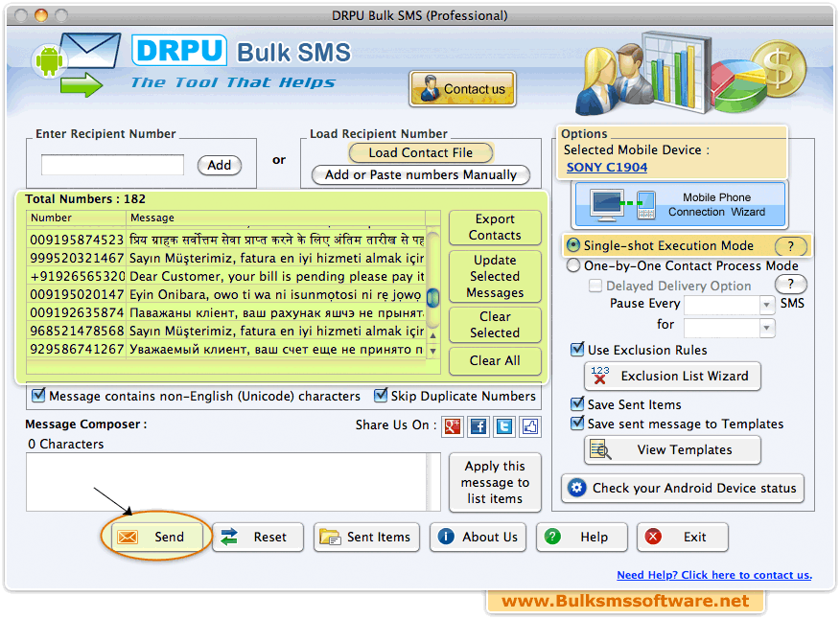This screenshot has width=840, height=619.
Task: Toggle Skip Duplicate Numbers checkbox
Action: coord(381,396)
